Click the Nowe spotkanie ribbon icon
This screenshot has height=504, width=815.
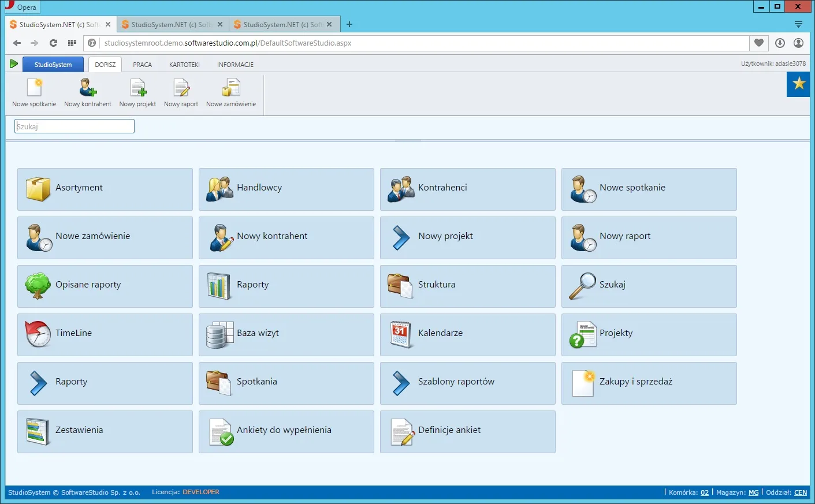[34, 93]
